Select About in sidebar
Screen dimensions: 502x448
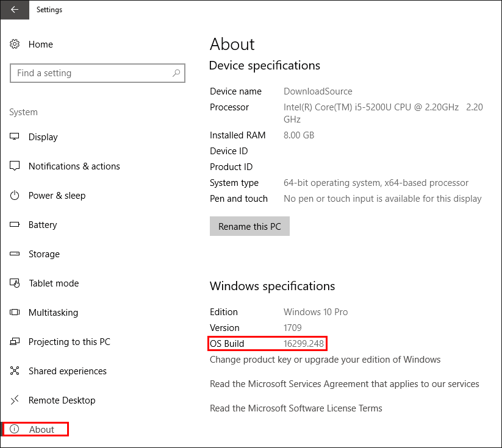(x=41, y=430)
